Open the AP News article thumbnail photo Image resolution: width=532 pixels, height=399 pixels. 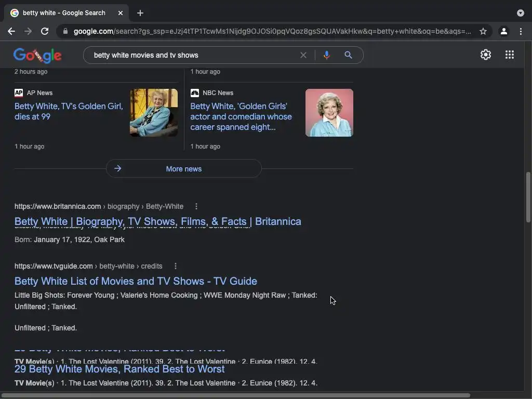click(x=154, y=113)
